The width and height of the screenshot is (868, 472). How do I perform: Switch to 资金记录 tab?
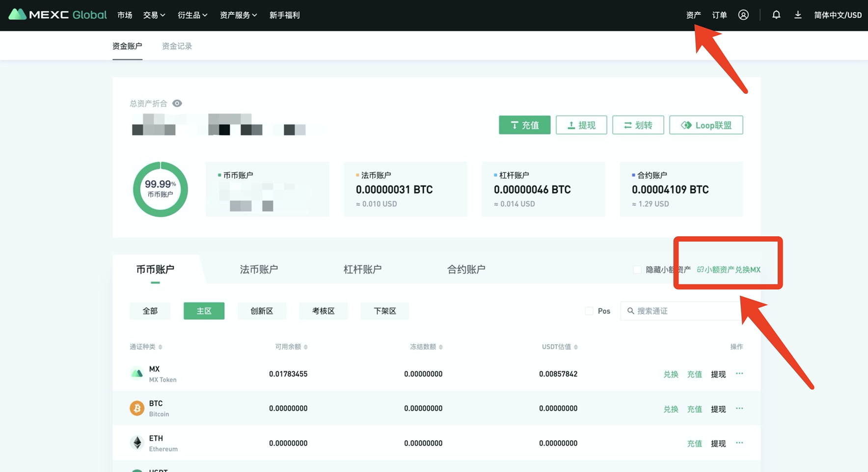coord(177,46)
